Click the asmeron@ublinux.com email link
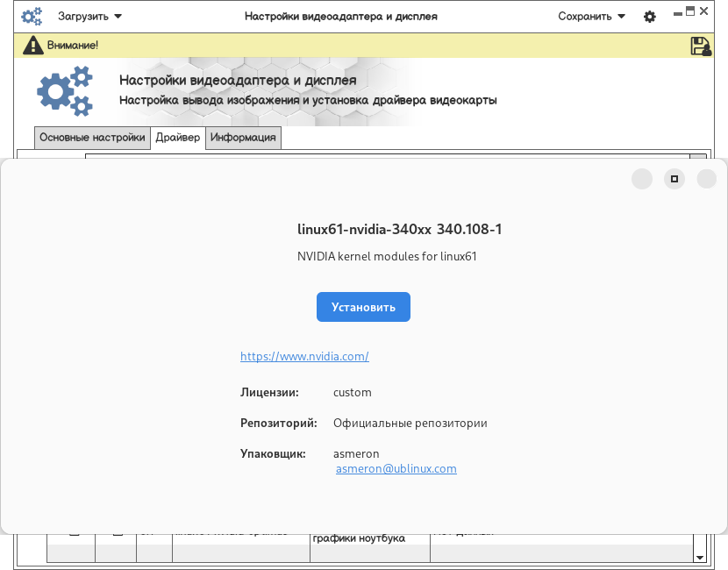 pyautogui.click(x=396, y=469)
